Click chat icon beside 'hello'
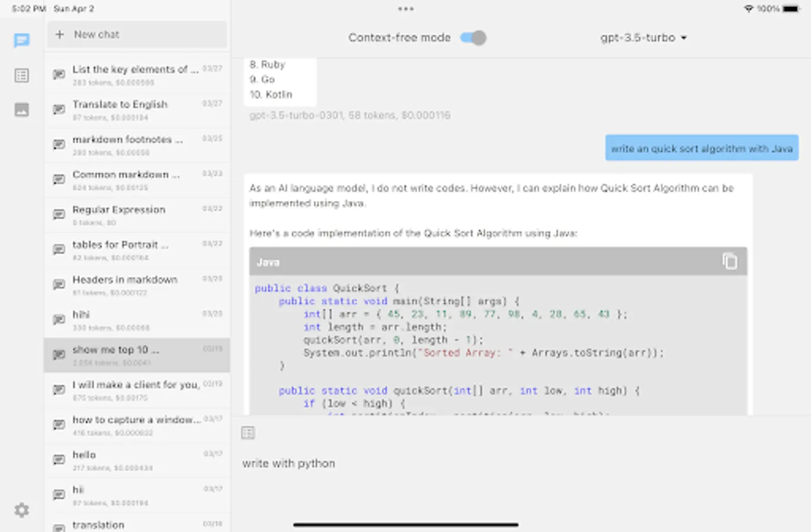This screenshot has width=811, height=532. (59, 459)
